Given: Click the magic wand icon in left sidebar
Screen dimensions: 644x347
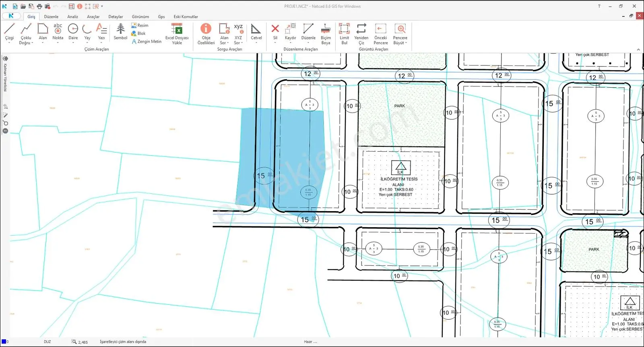Looking at the screenshot, I should (5, 115).
